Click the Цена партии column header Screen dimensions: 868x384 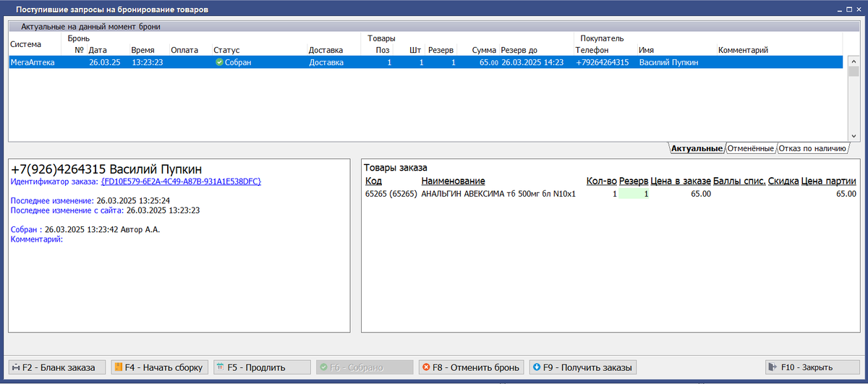(829, 181)
